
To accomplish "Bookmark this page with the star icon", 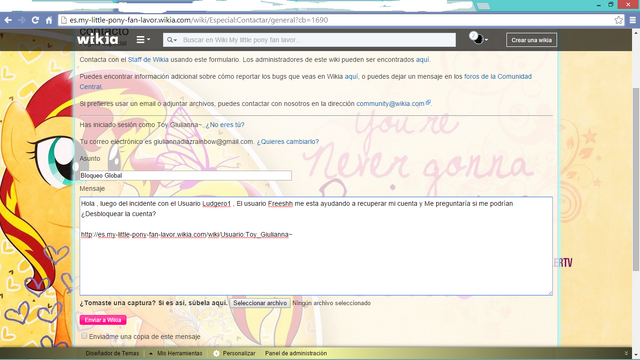I will (619, 20).
